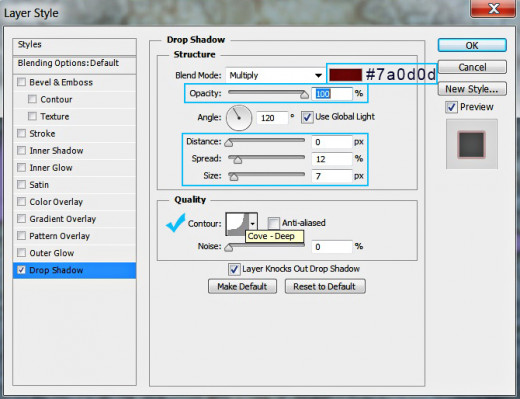Image resolution: width=520 pixels, height=399 pixels.
Task: Click the Opacity slider thumb
Action: (304, 95)
